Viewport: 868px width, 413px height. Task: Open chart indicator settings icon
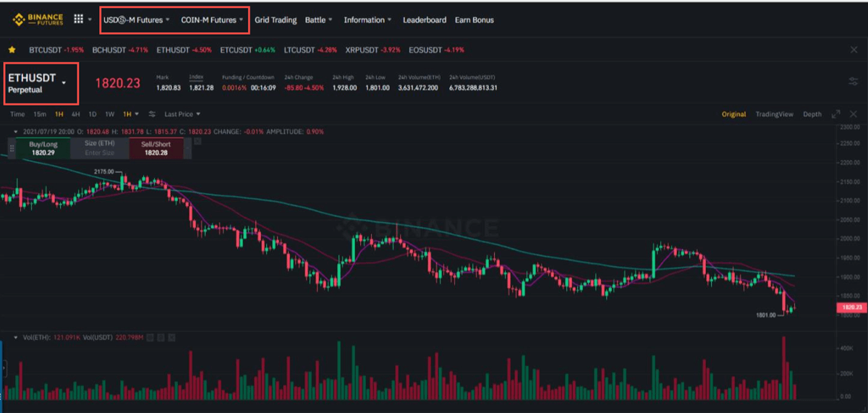tap(152, 114)
